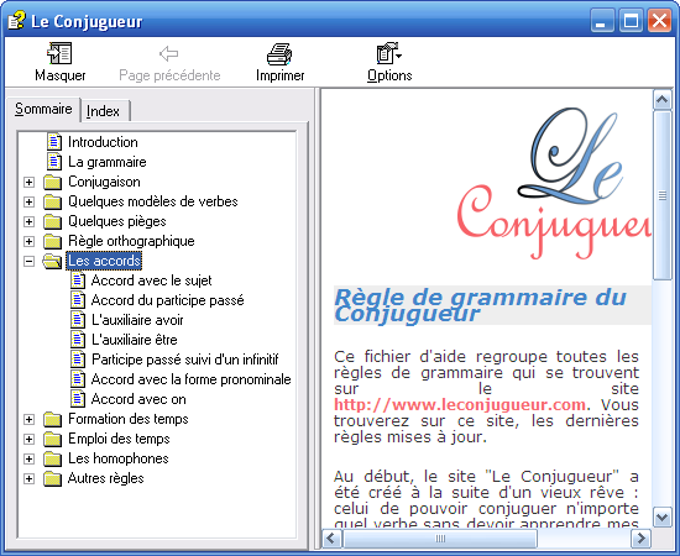
Task: Open the L'auxiliaire avoir topic
Action: 137,320
